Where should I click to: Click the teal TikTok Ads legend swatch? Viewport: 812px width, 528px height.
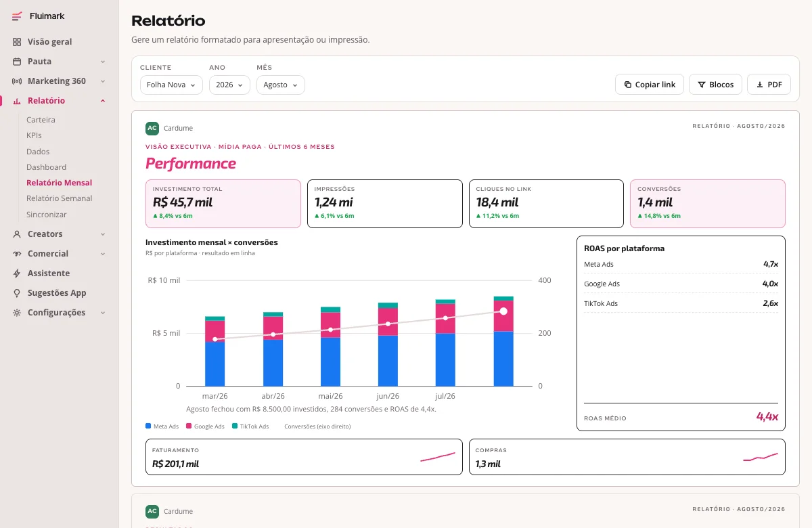235,426
